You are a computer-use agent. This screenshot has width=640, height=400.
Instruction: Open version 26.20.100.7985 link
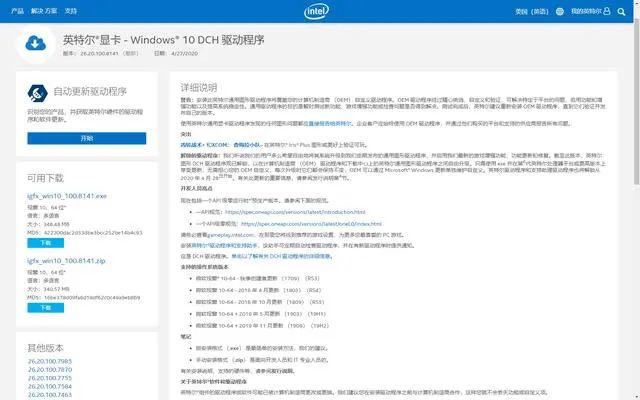pyautogui.click(x=50, y=361)
